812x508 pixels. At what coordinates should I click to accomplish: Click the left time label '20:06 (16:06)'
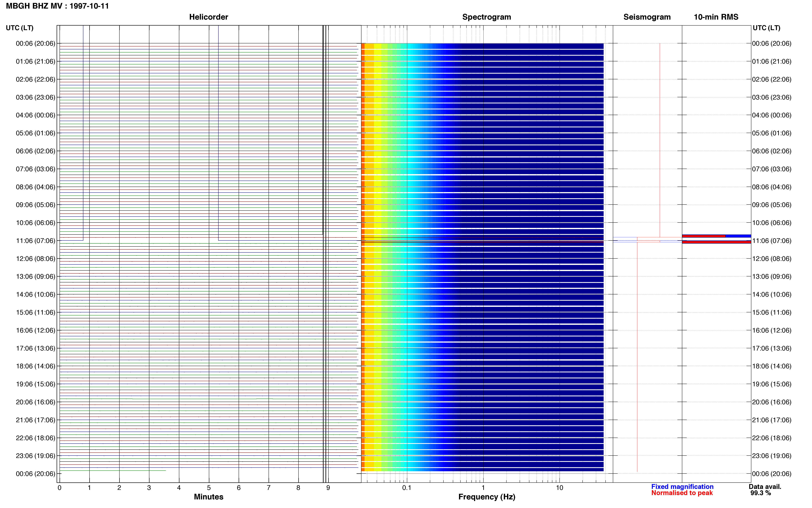(x=36, y=402)
